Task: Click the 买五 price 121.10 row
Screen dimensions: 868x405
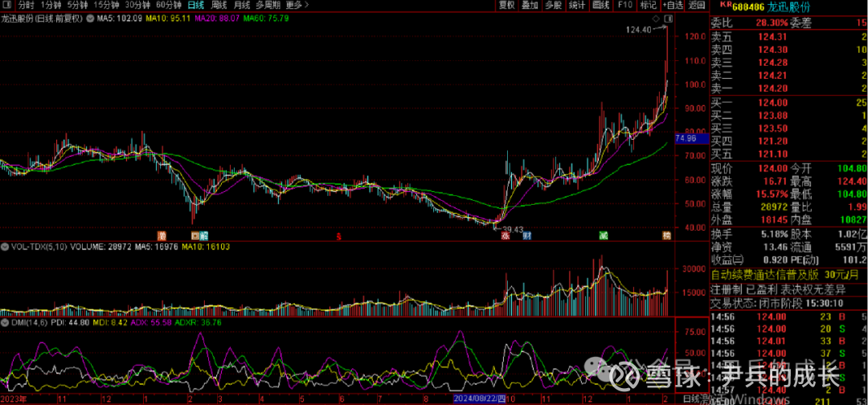Action: (789, 153)
